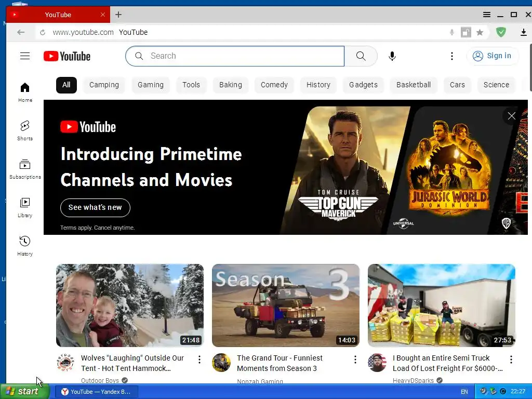
Task: Select the Gaming filter chip
Action: tap(150, 85)
